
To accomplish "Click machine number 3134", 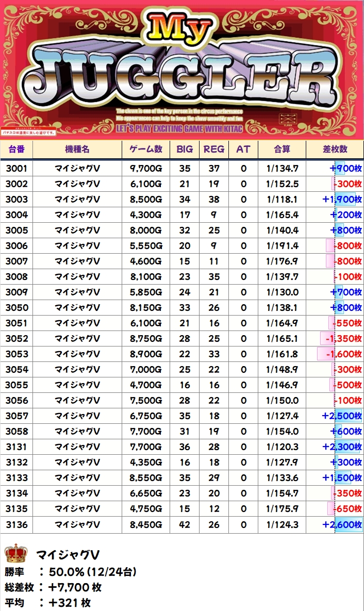I will (x=16, y=493).
